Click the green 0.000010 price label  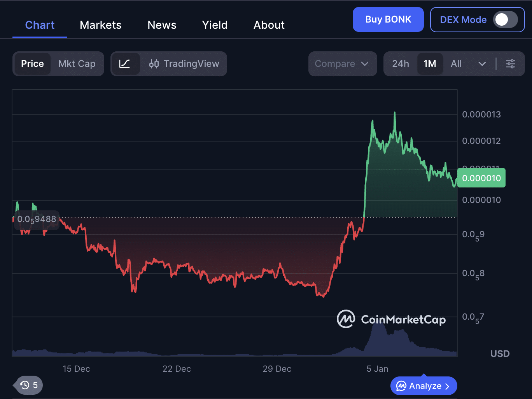[481, 178]
